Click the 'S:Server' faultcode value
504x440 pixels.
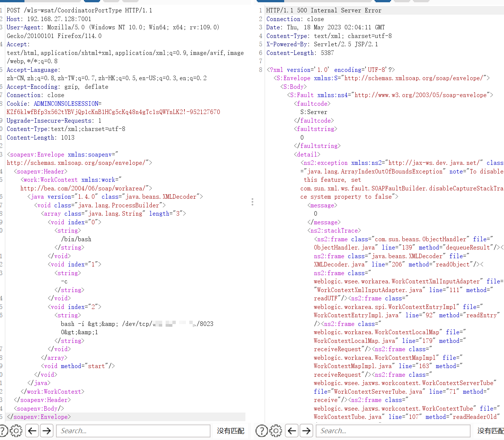pos(314,112)
